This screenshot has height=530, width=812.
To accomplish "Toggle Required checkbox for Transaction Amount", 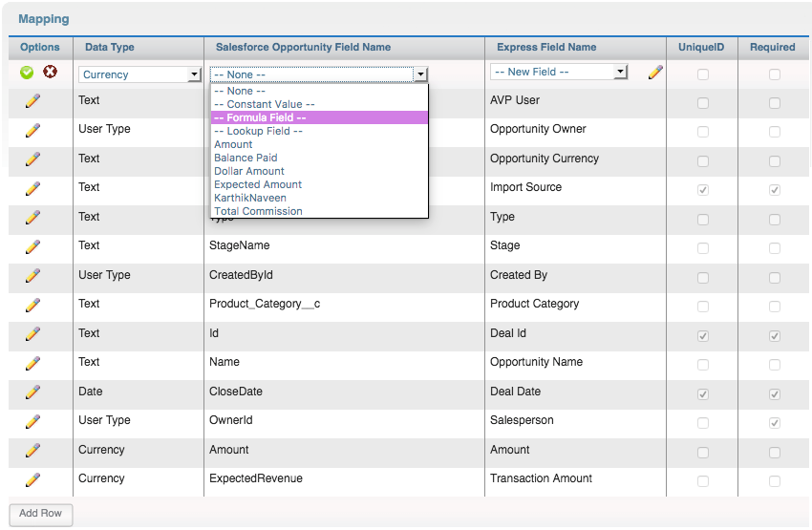I will pyautogui.click(x=775, y=481).
